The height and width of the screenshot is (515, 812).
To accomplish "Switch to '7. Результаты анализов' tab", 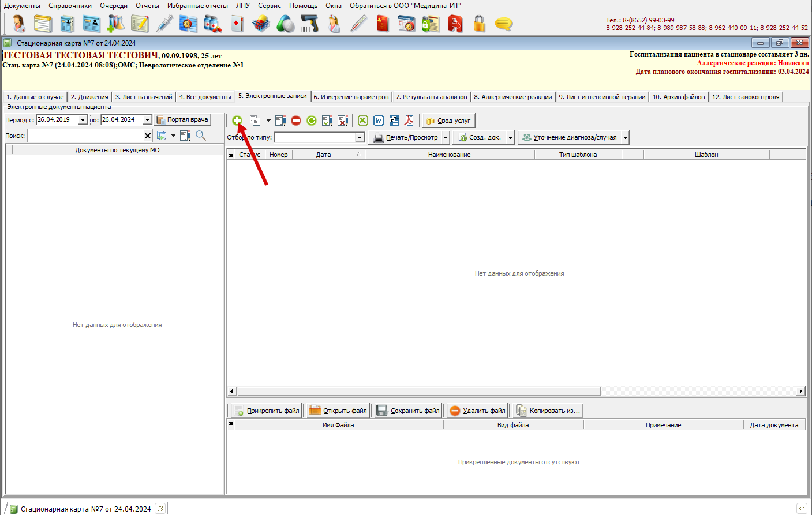I will click(431, 97).
